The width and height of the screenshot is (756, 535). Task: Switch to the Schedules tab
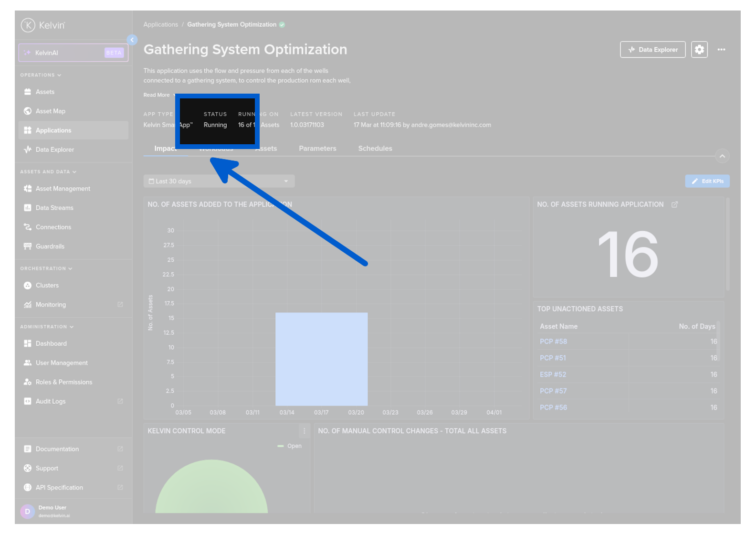(375, 149)
